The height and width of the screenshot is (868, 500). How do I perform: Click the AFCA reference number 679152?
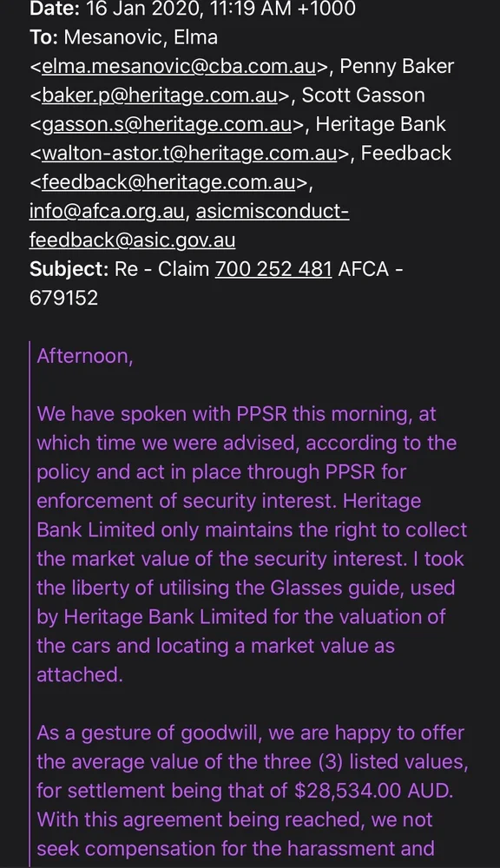point(63,298)
